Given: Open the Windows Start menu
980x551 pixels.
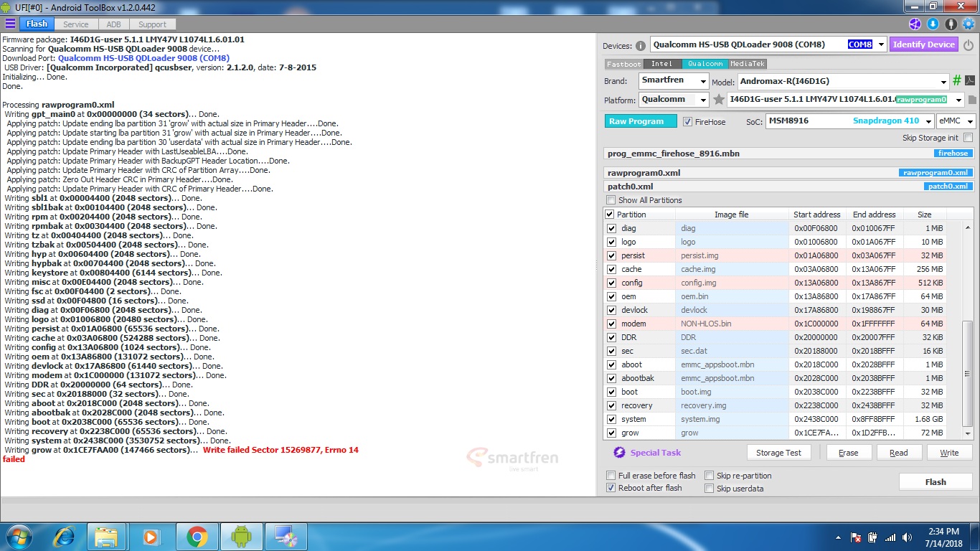Looking at the screenshot, I should 18,537.
